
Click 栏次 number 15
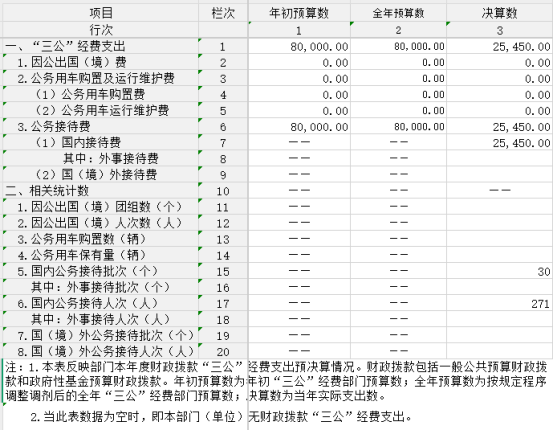pos(223,272)
